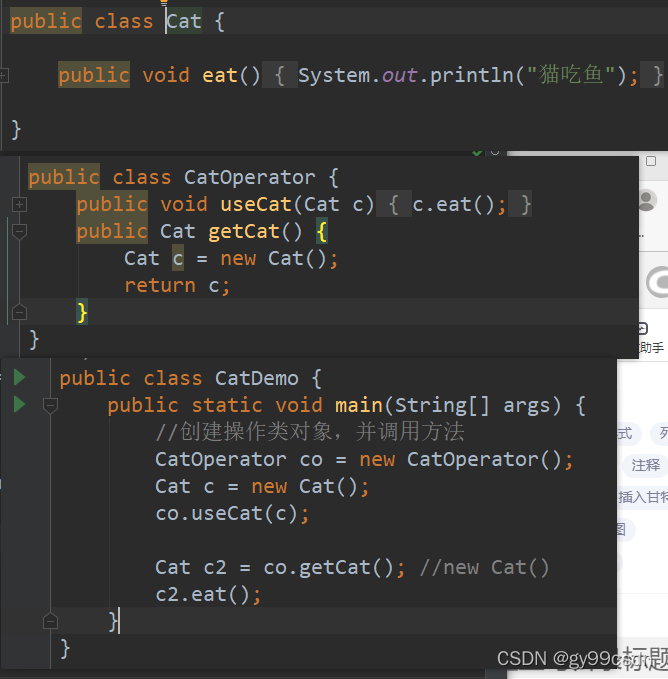Click the class name CatDemo in its declaration
This screenshot has width=668, height=679.
(x=256, y=378)
